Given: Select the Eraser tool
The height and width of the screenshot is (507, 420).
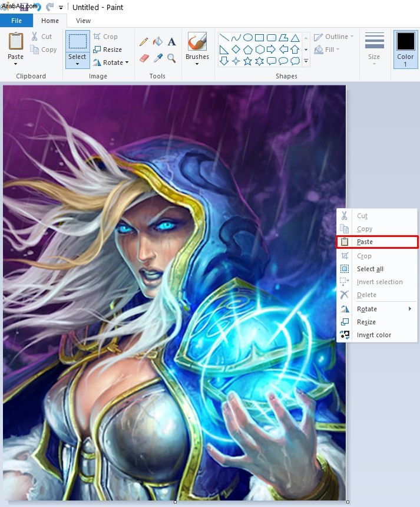Looking at the screenshot, I should (x=144, y=58).
